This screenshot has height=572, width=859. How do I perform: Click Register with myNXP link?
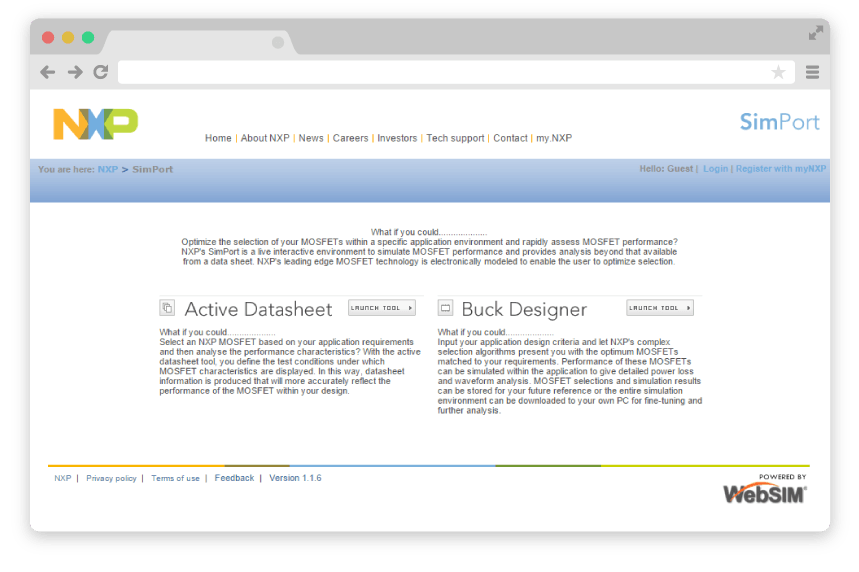[x=781, y=169]
